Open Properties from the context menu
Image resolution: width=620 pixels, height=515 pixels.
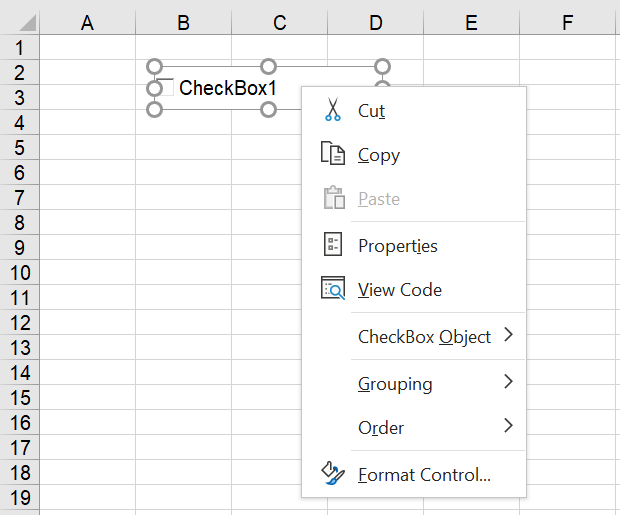point(414,245)
